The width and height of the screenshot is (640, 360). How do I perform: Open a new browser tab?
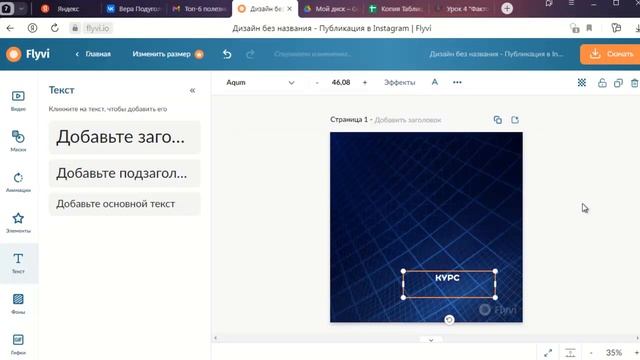point(507,8)
